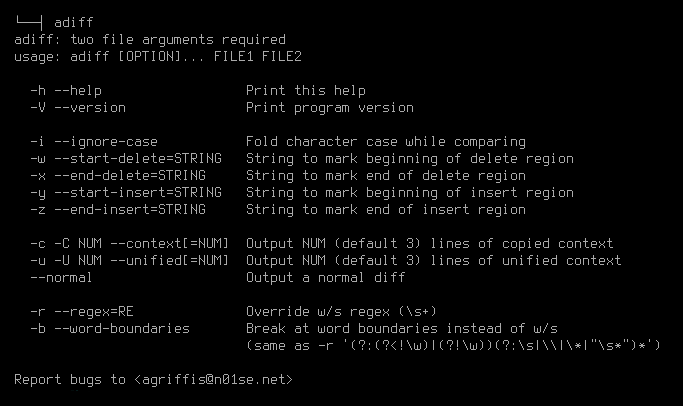
Task: Click the '--unified[=NUM]' option text
Action: [x=169, y=261]
